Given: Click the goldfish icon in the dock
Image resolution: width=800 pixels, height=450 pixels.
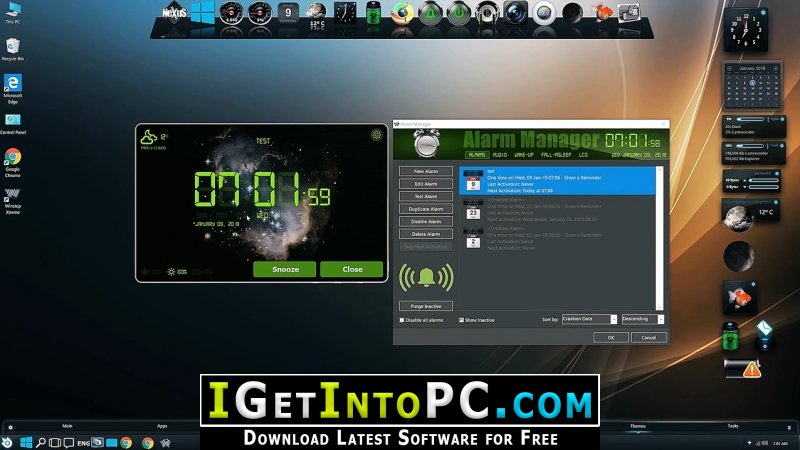Looking at the screenshot, I should click(601, 13).
